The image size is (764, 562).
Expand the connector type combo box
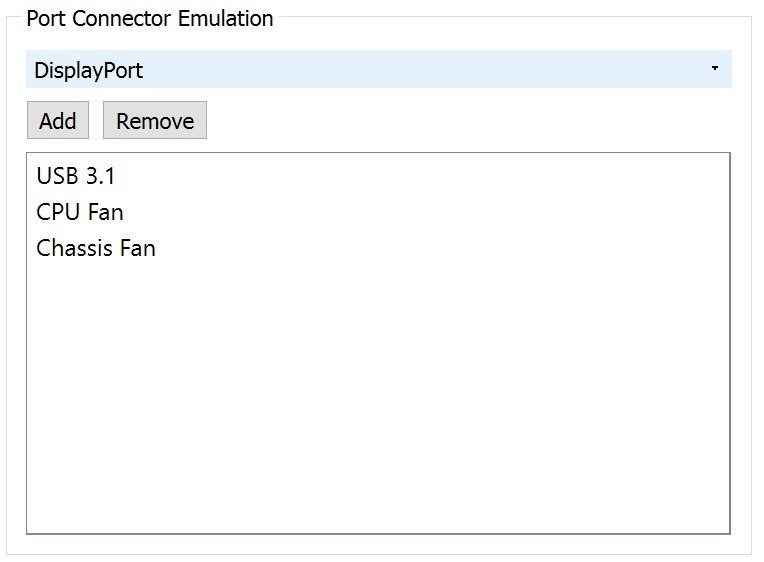pyautogui.click(x=378, y=70)
